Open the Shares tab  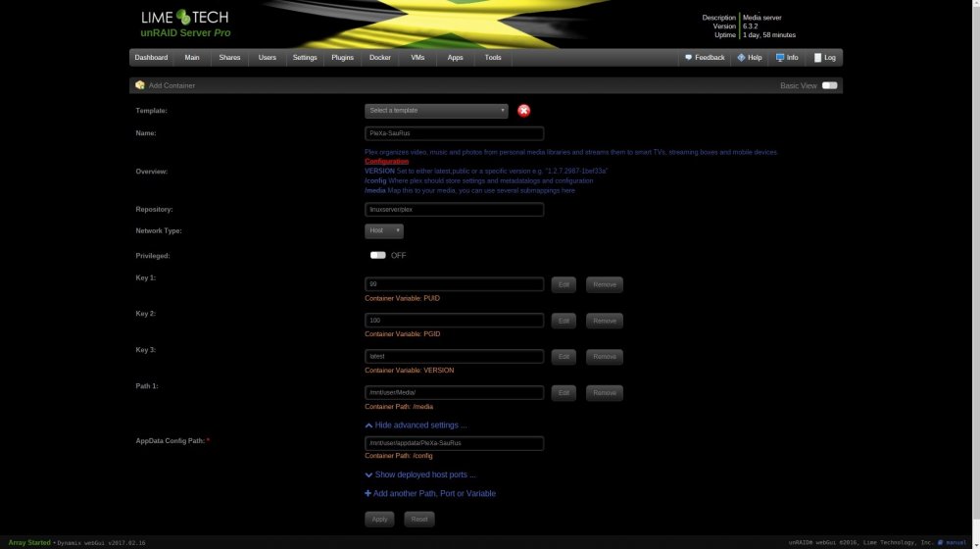tap(229, 58)
